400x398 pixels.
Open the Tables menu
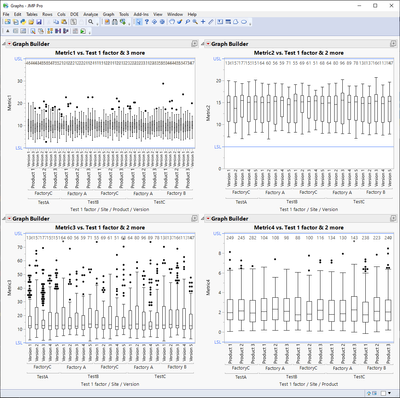pyautogui.click(x=32, y=14)
